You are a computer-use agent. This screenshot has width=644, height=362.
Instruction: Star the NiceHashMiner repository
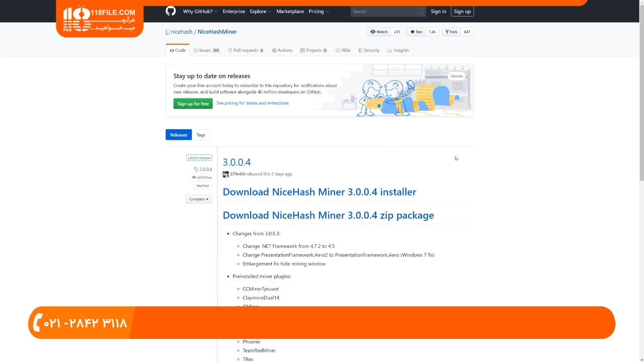click(416, 32)
